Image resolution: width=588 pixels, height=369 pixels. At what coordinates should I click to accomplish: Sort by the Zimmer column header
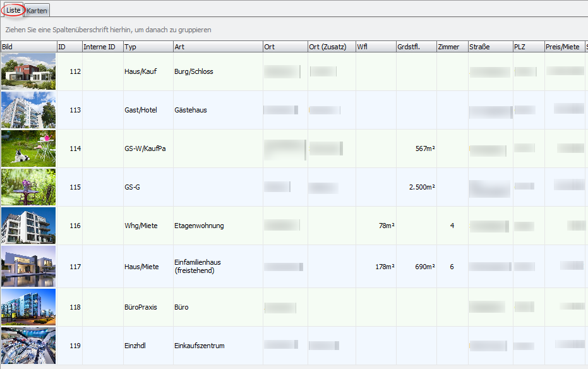point(452,47)
